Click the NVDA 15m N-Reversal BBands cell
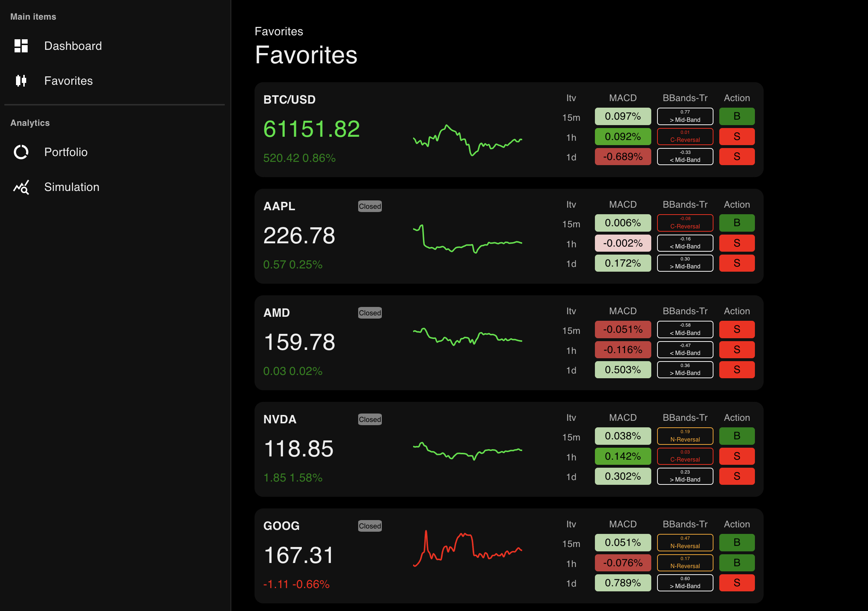 [685, 436]
